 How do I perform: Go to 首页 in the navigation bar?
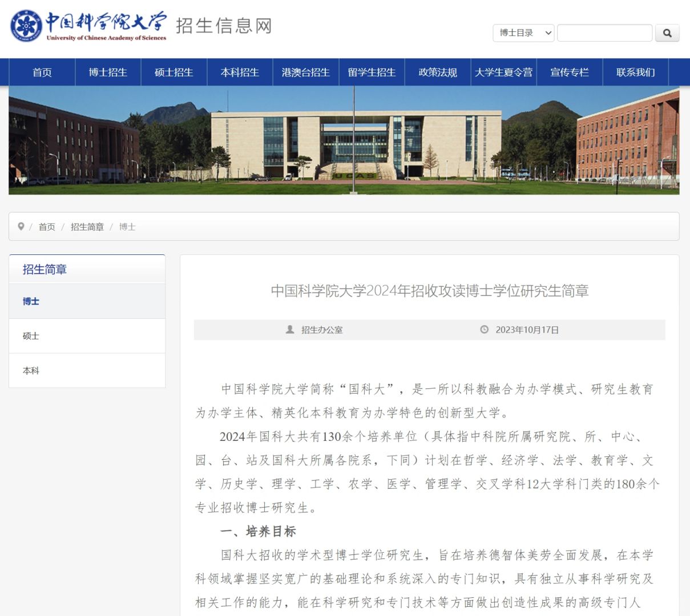[x=42, y=72]
